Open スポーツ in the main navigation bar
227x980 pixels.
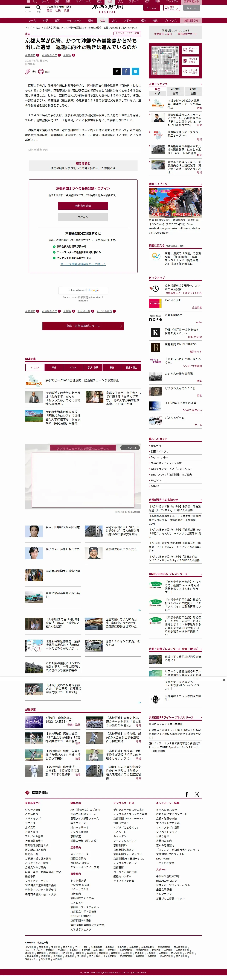coord(129,20)
